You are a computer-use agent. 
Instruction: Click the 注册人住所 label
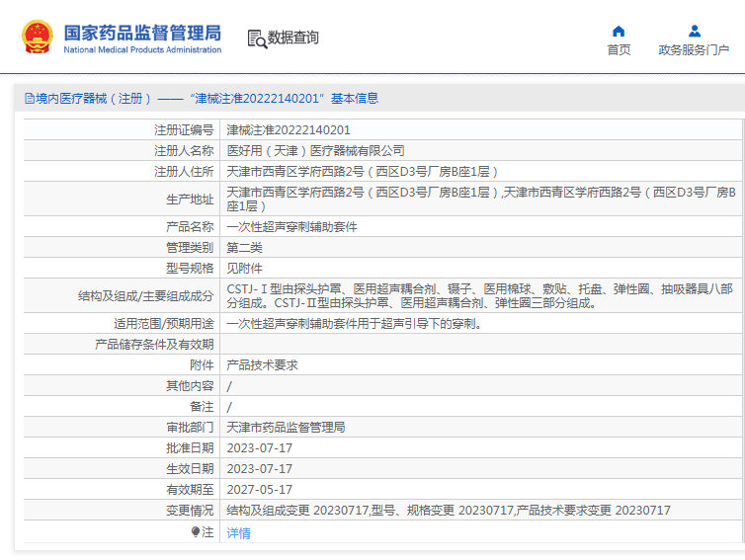pos(184,172)
